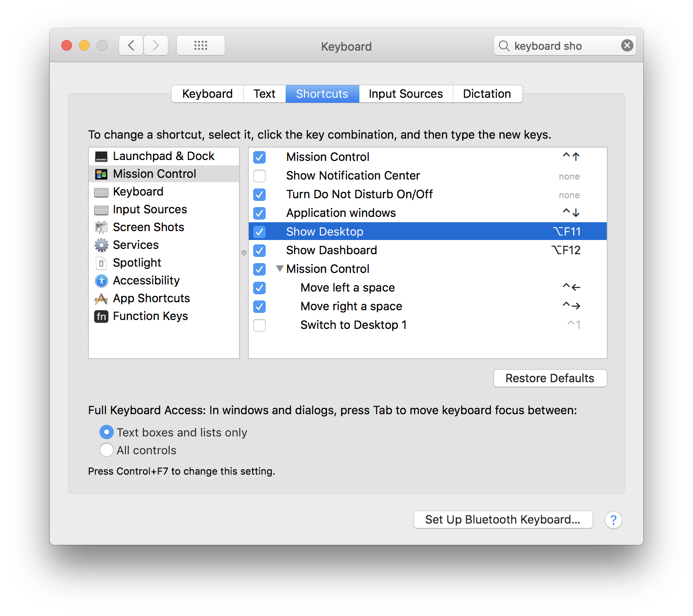Clear the search field with the X icon

tap(627, 45)
